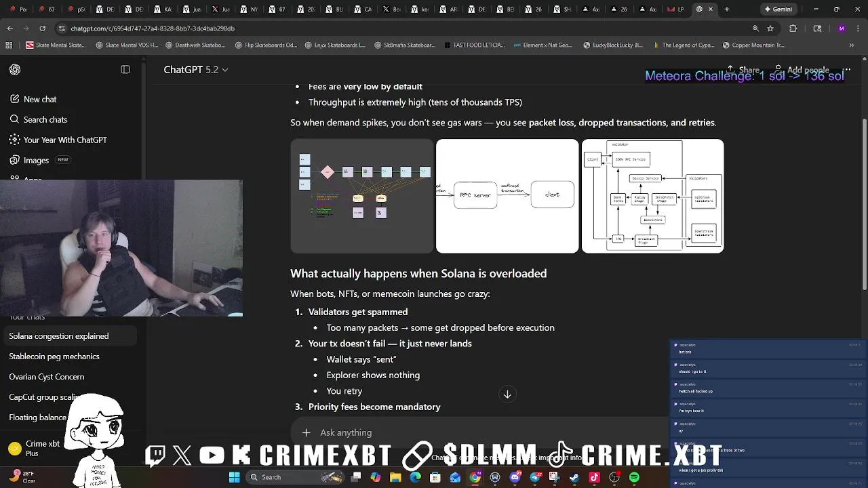Switch to the active ChatGPT browser tab

(x=704, y=9)
